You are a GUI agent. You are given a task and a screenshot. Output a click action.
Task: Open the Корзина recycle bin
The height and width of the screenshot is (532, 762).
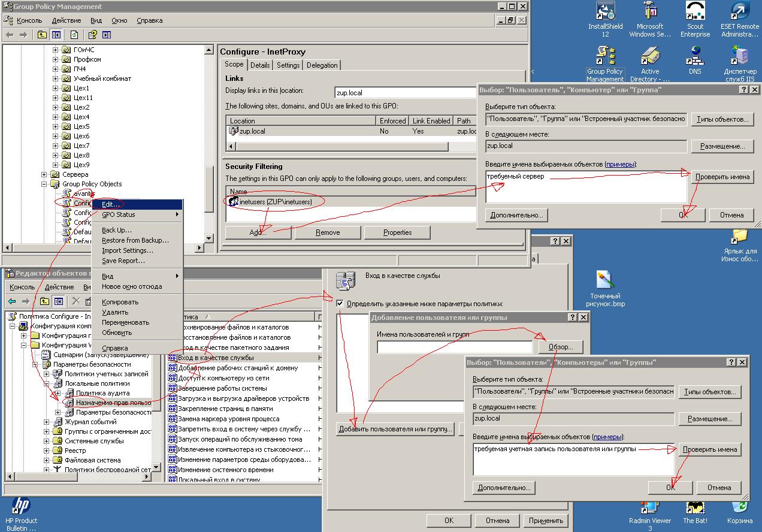click(x=740, y=513)
